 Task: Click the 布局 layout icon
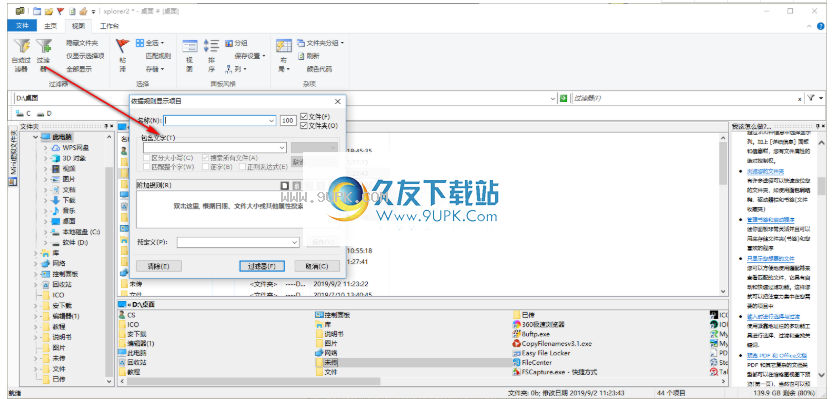(x=284, y=46)
